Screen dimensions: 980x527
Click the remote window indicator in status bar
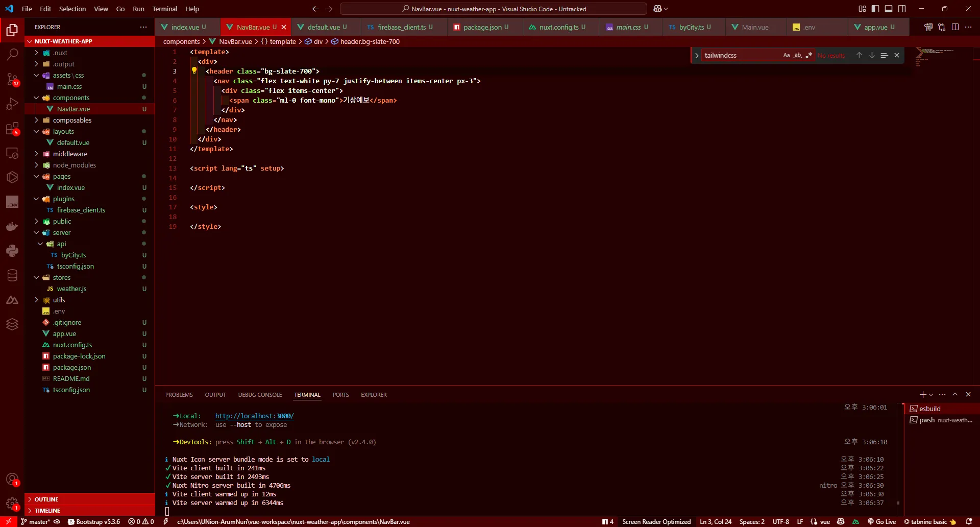(x=9, y=521)
